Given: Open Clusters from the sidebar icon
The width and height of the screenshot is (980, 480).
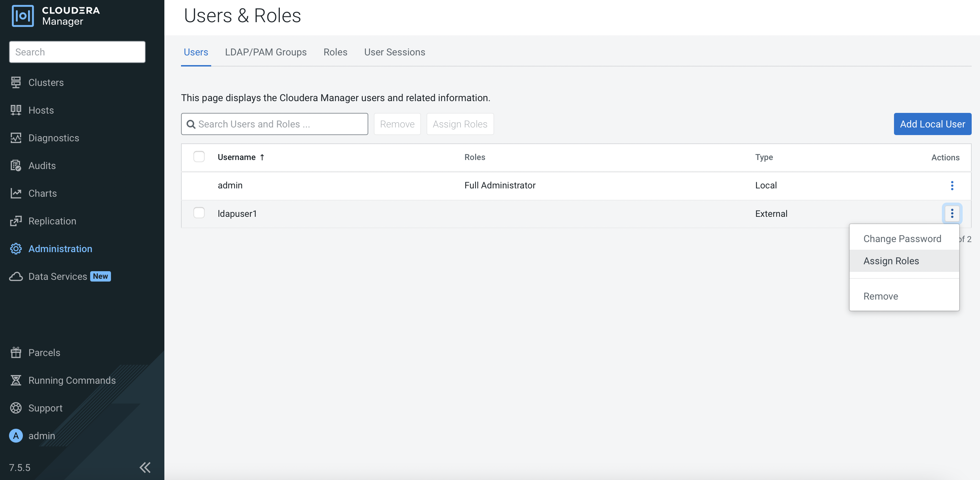Looking at the screenshot, I should click(16, 82).
